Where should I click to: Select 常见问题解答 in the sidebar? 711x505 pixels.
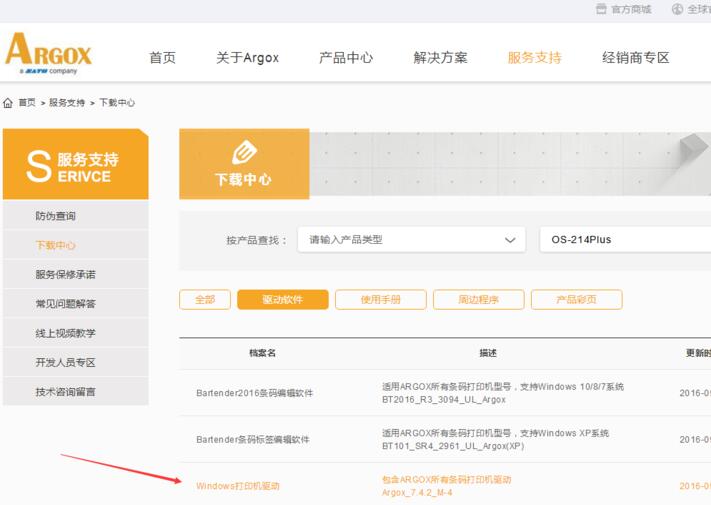(x=76, y=304)
